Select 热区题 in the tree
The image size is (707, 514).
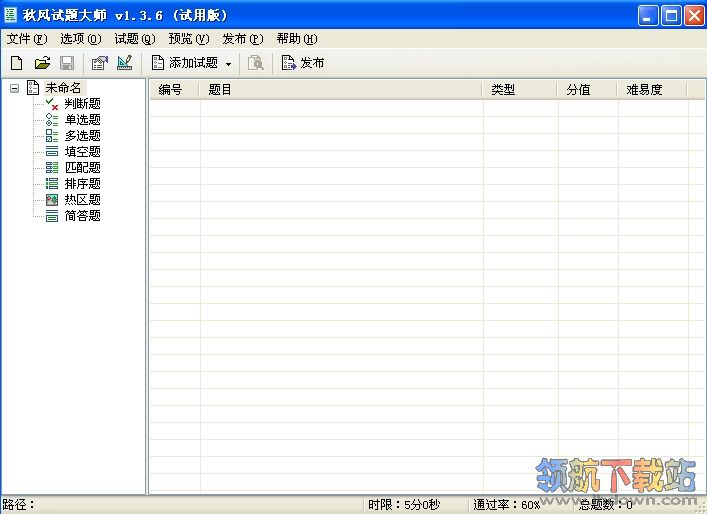tap(83, 200)
